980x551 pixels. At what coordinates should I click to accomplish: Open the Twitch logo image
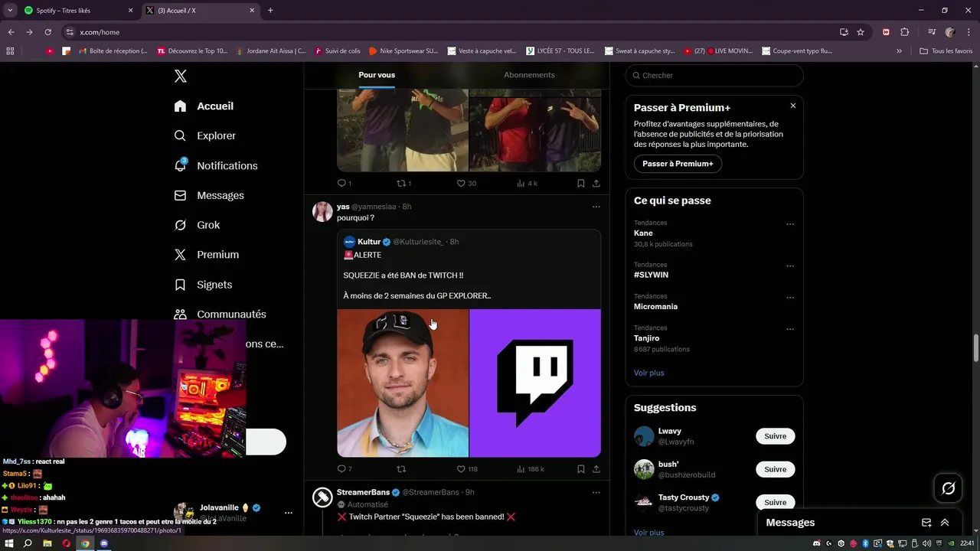pos(535,383)
